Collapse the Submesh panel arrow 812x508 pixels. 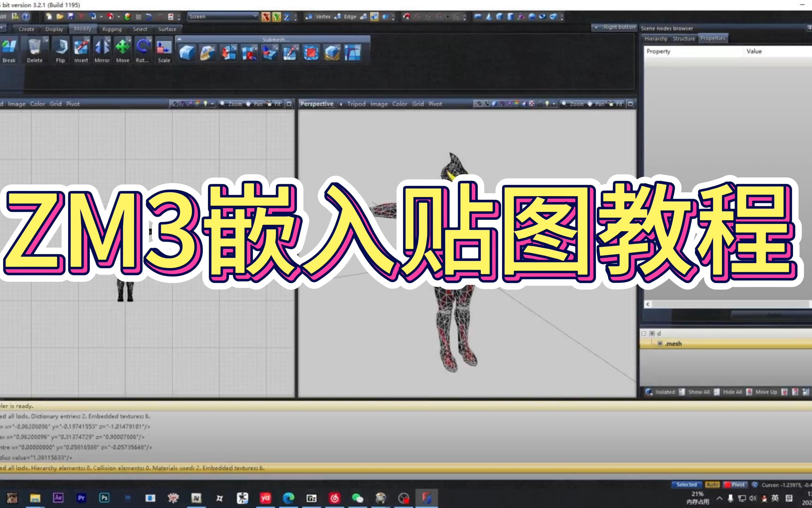point(179,39)
